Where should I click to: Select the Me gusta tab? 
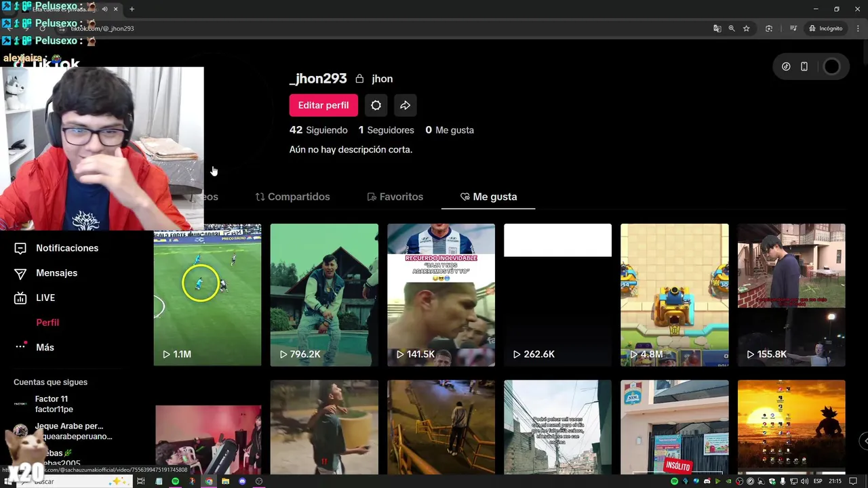tap(488, 197)
